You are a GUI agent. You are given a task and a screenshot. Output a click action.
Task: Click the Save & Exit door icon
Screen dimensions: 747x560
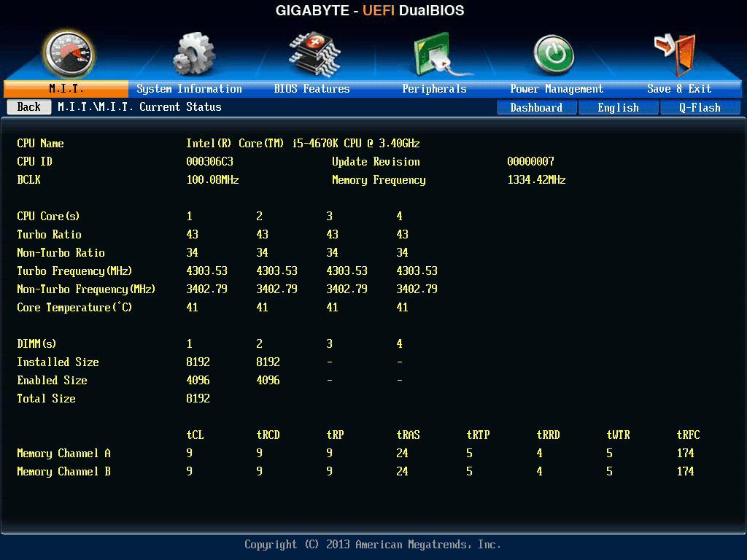675,55
